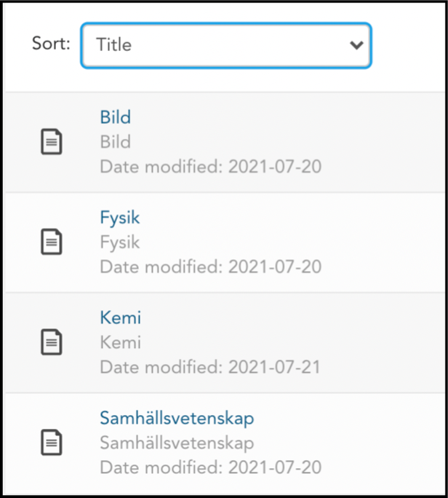Click the gray Fysik description text
This screenshot has width=448, height=498.
(x=120, y=242)
